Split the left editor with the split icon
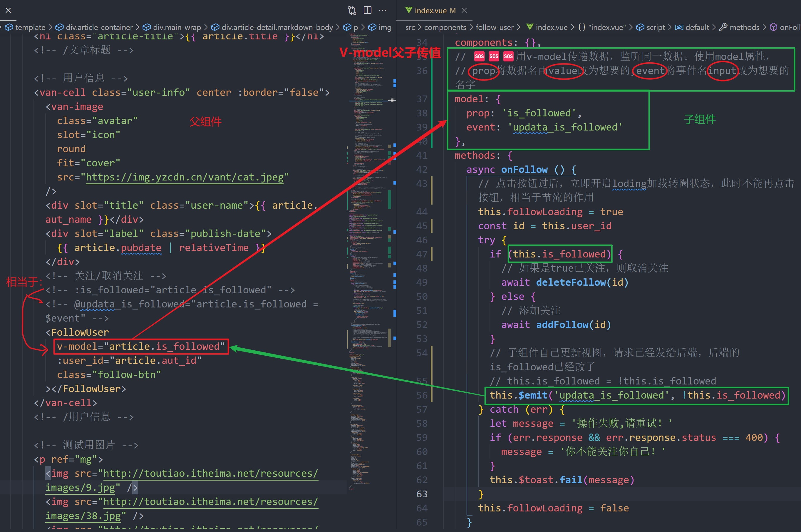The height and width of the screenshot is (532, 801). pos(368,10)
